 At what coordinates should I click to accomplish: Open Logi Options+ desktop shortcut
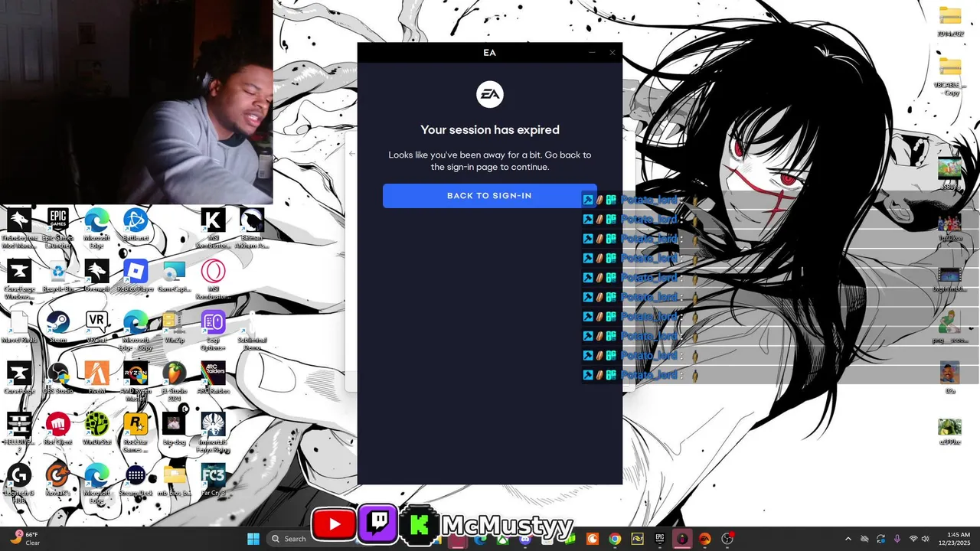[214, 331]
